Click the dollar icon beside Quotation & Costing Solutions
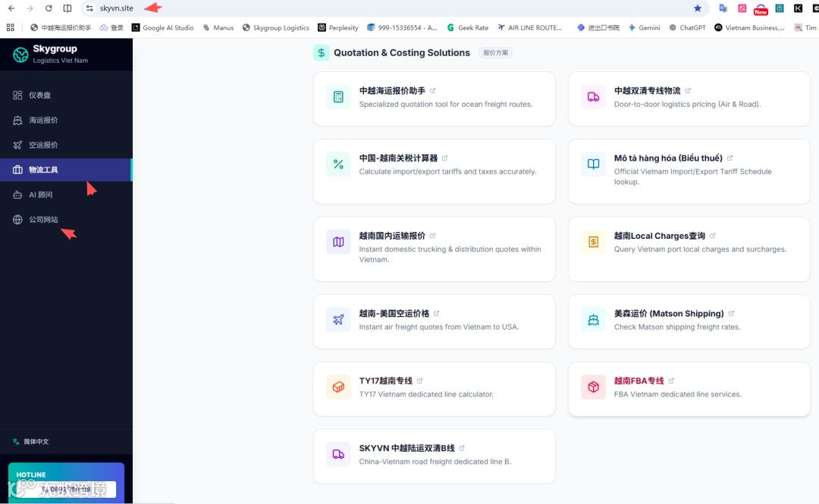Screen dimensions: 819x504 pos(322,53)
